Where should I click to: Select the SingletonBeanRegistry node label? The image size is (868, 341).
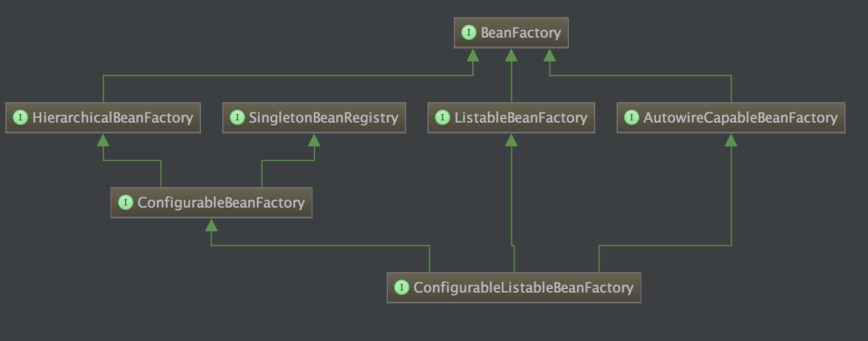point(323,118)
